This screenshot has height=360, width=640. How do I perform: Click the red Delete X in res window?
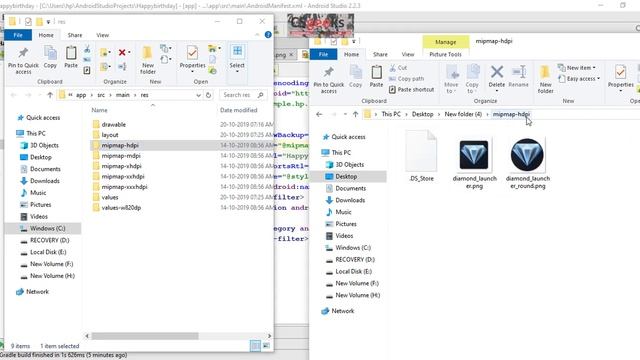click(x=122, y=52)
